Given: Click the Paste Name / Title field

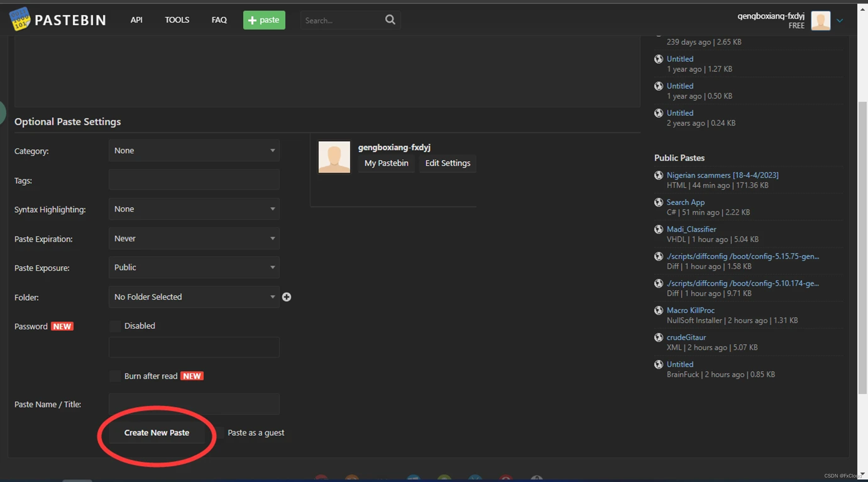Looking at the screenshot, I should (x=194, y=404).
